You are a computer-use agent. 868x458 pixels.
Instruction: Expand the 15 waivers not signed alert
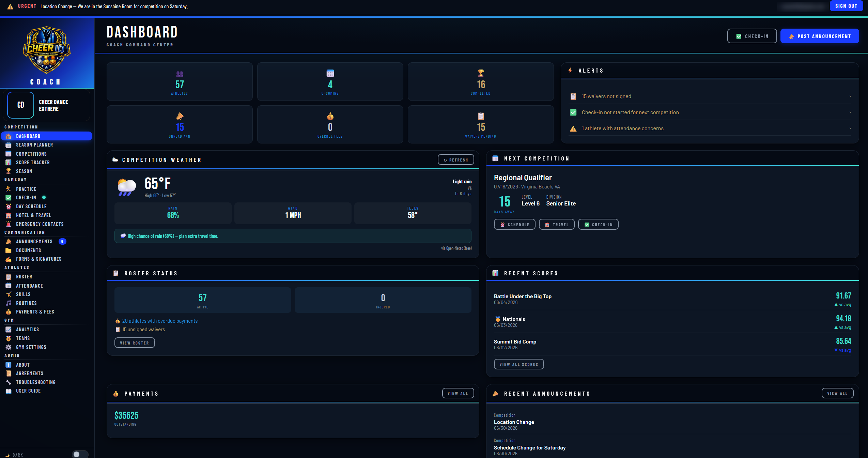710,96
